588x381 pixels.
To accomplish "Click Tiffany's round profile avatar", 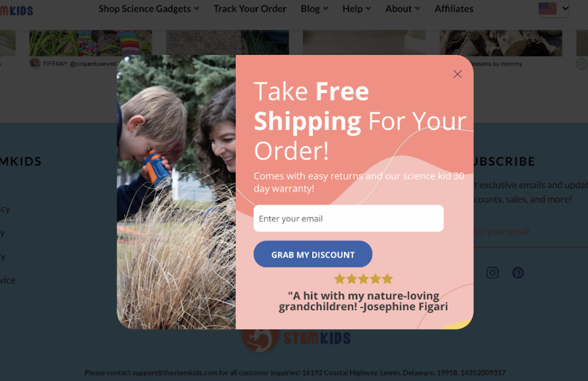I will coord(35,63).
